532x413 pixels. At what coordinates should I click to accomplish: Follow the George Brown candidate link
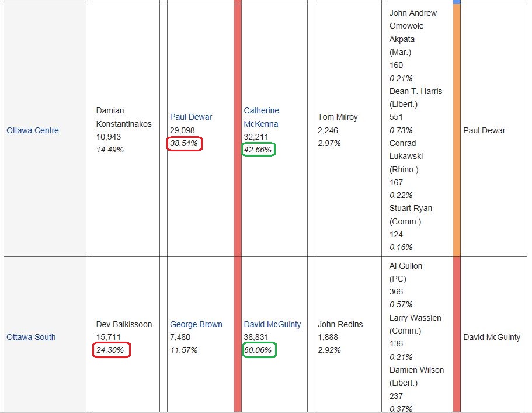coord(196,324)
